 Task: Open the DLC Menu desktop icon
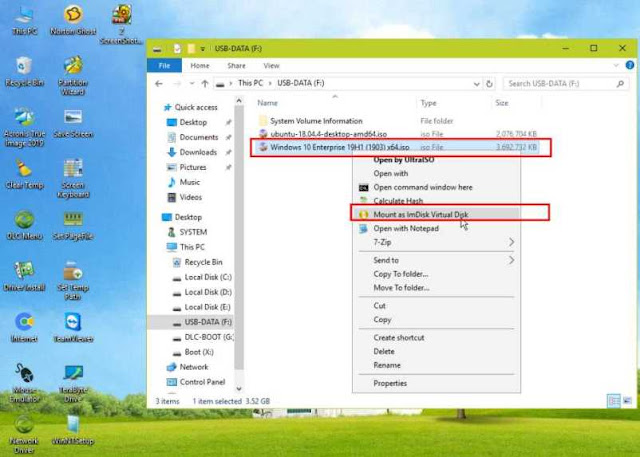24,226
